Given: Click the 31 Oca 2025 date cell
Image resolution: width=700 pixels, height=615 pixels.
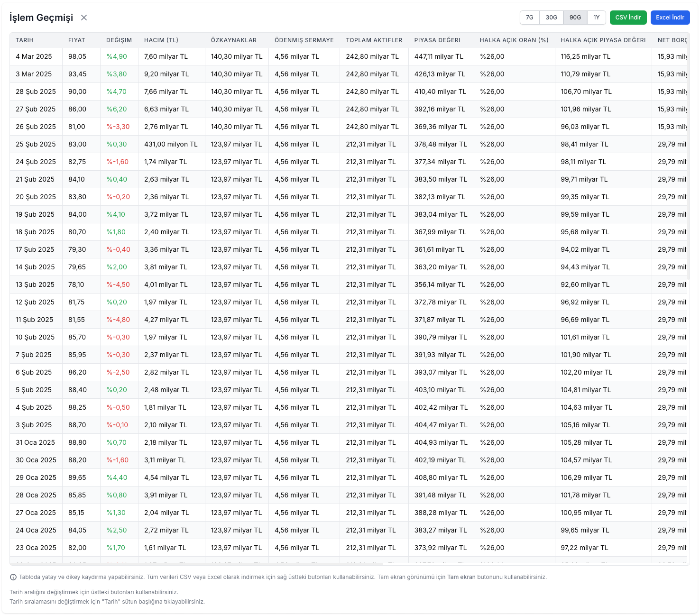Looking at the screenshot, I should tap(35, 442).
